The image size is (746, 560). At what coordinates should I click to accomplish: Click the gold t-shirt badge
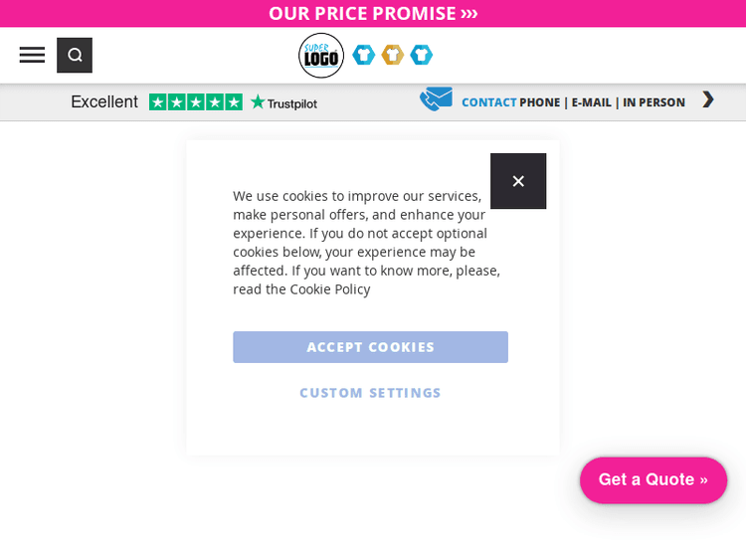(x=393, y=55)
